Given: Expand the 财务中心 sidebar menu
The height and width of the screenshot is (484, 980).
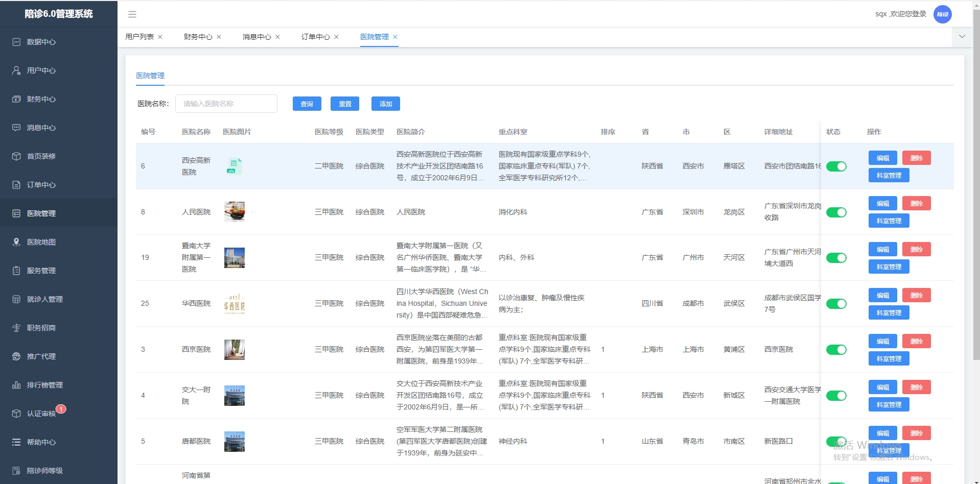Looking at the screenshot, I should coord(41,99).
